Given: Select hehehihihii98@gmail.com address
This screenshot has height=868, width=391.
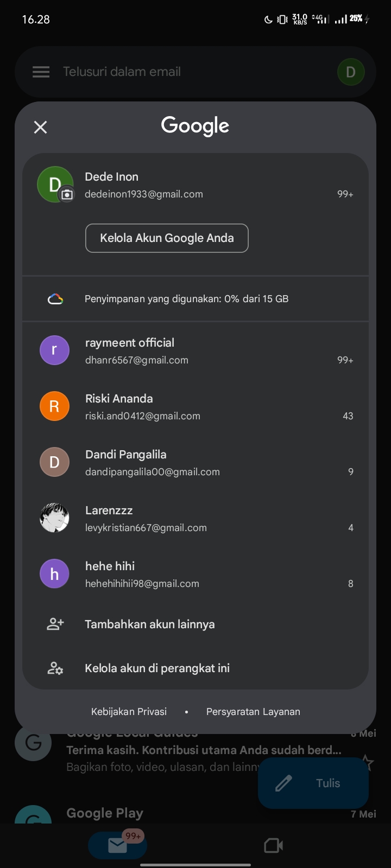Looking at the screenshot, I should (x=142, y=584).
